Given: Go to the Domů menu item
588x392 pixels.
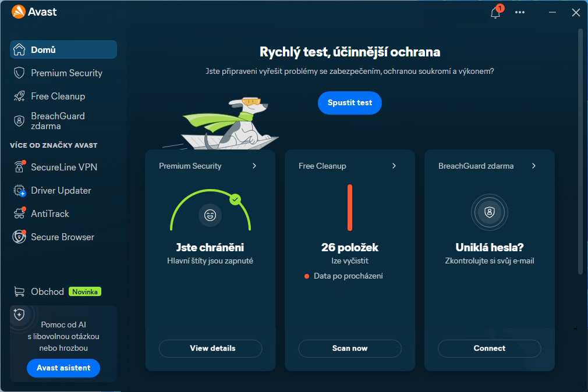Looking at the screenshot, I should [x=63, y=49].
